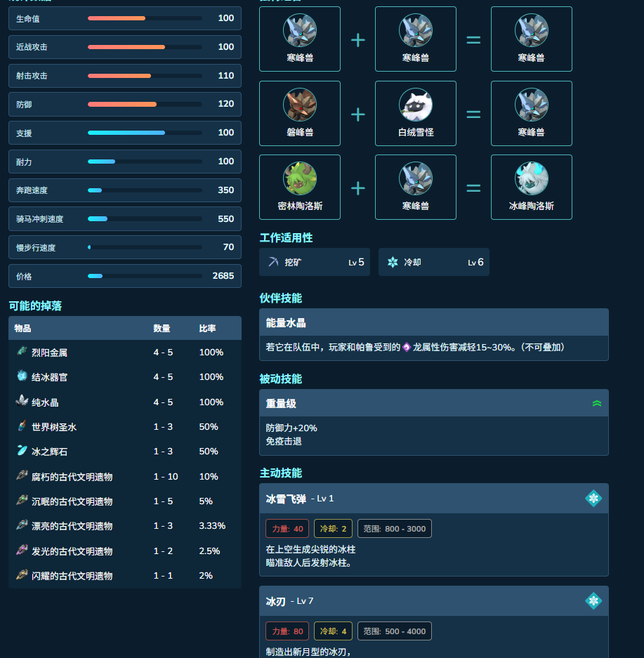Image resolution: width=644 pixels, height=658 pixels.
Task: Click the 1 - 10 quantity value
Action: pos(166,477)
